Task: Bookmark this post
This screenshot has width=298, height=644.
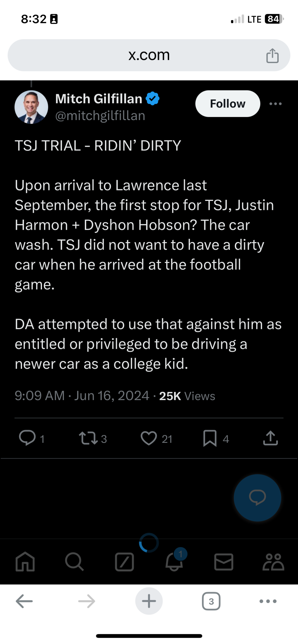Action: tap(210, 438)
